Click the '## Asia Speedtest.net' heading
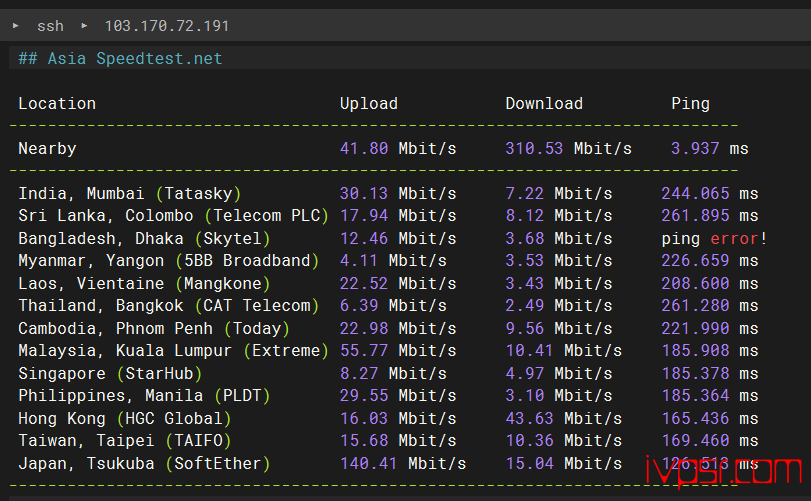This screenshot has width=811, height=501. click(120, 58)
